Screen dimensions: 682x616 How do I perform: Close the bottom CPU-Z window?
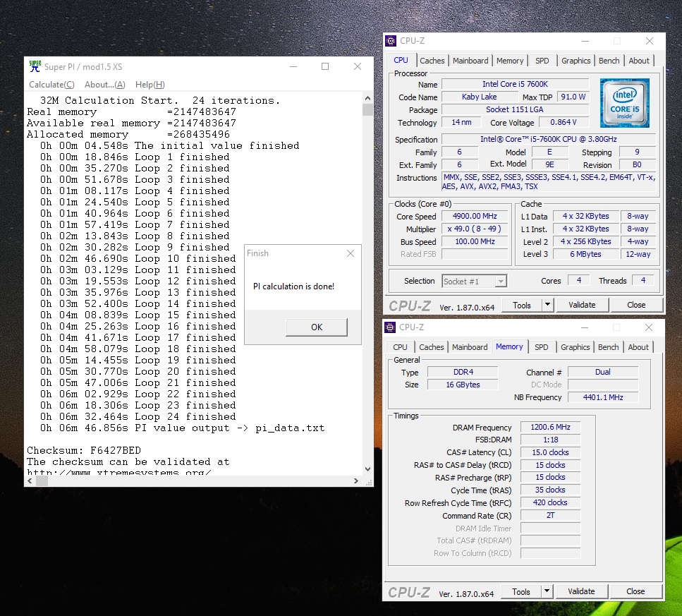[x=649, y=327]
